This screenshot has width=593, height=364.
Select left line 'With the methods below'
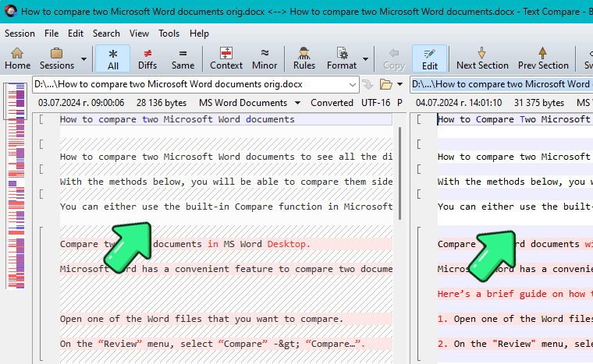225,182
